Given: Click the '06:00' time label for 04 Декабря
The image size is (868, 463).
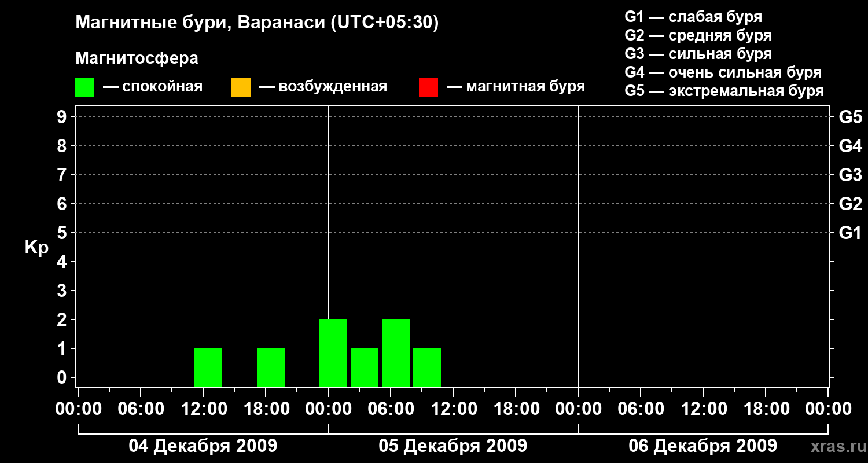Looking at the screenshot, I should point(141,409).
